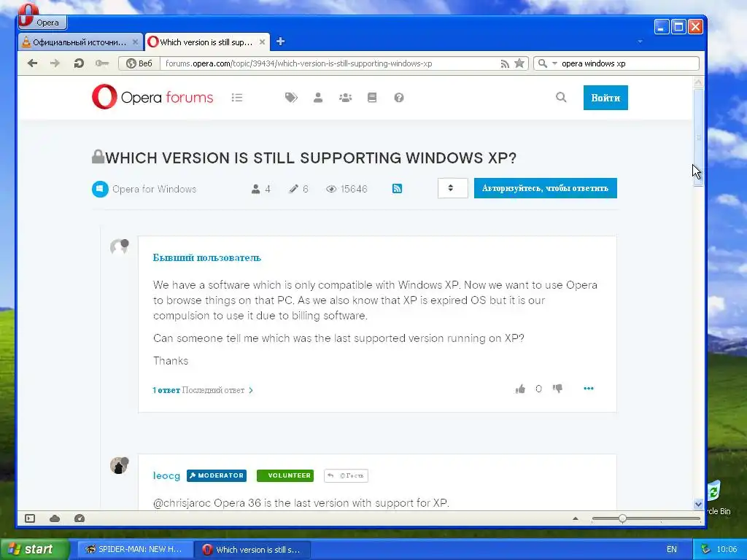The image size is (747, 560).
Task: Click the 10:06 taskbar clock
Action: point(727,550)
